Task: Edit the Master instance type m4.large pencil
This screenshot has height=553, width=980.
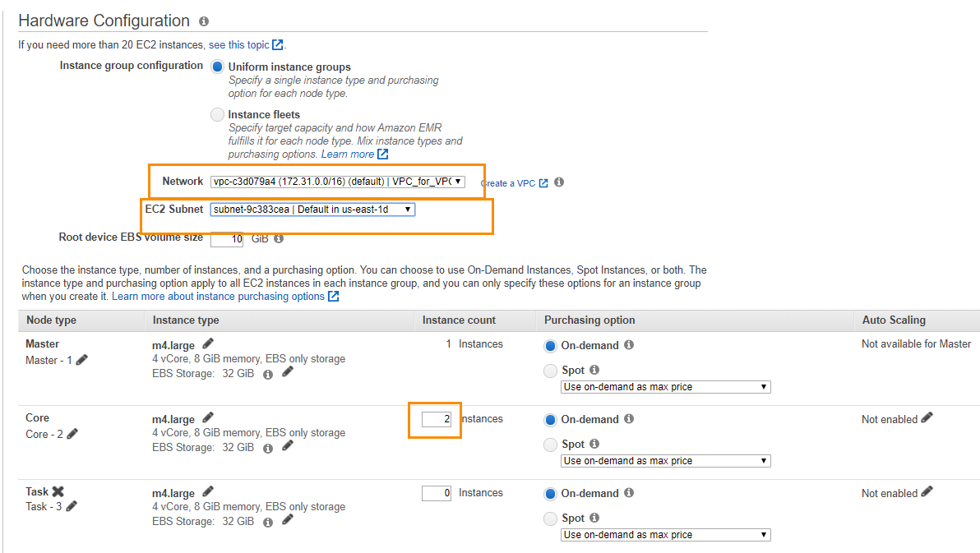Action: [208, 343]
